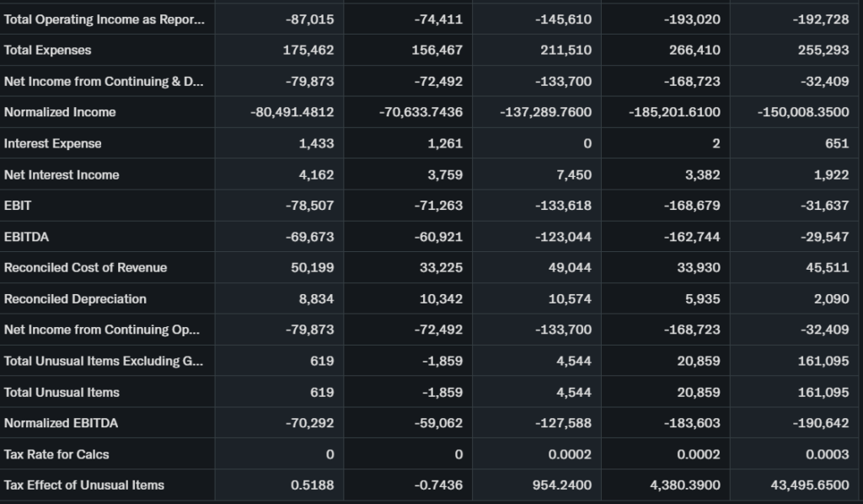This screenshot has height=504, width=863.
Task: Select the Normalized Income row label
Action: (x=60, y=112)
